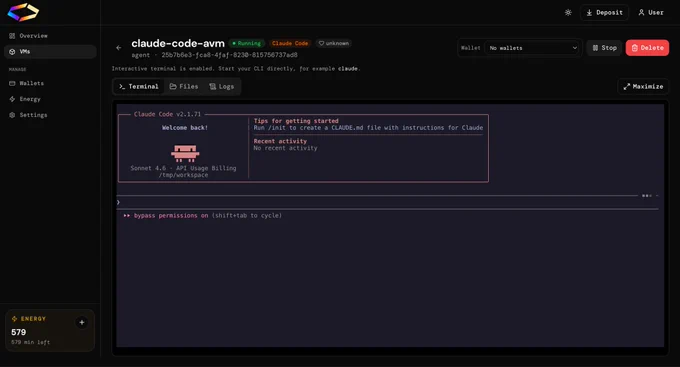Click the three dots at terminal right
This screenshot has height=367, width=680.
click(x=647, y=196)
